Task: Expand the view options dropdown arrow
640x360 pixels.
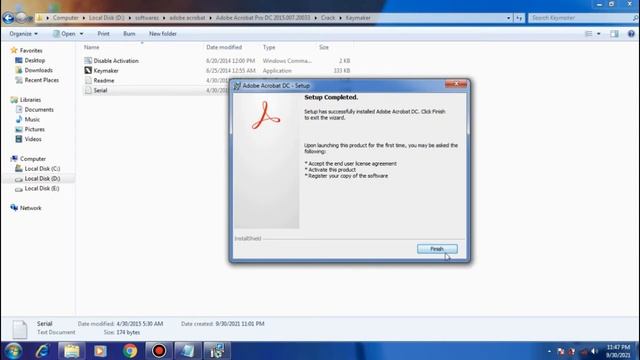Action: tap(598, 34)
